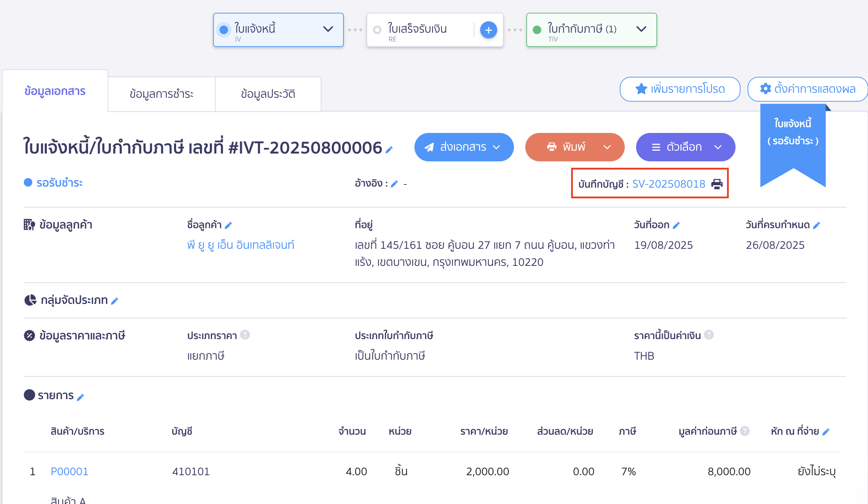Click quantity value 4.00
The image size is (868, 504).
[356, 471]
